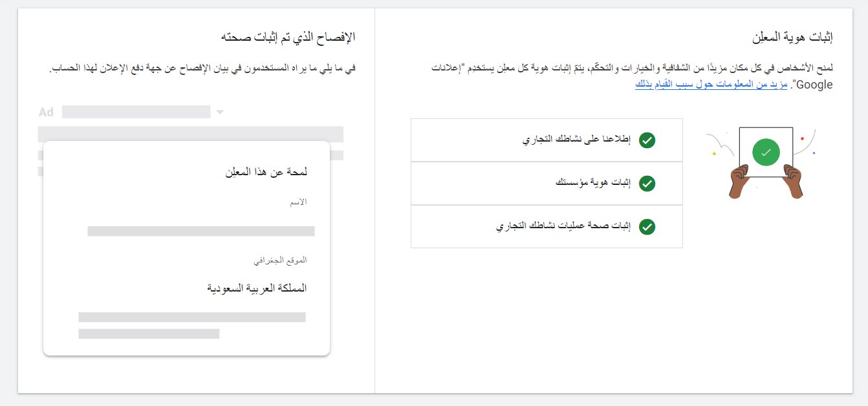
Task: Select the row إطلاعنا على نشاطك التجاري
Action: (547, 140)
